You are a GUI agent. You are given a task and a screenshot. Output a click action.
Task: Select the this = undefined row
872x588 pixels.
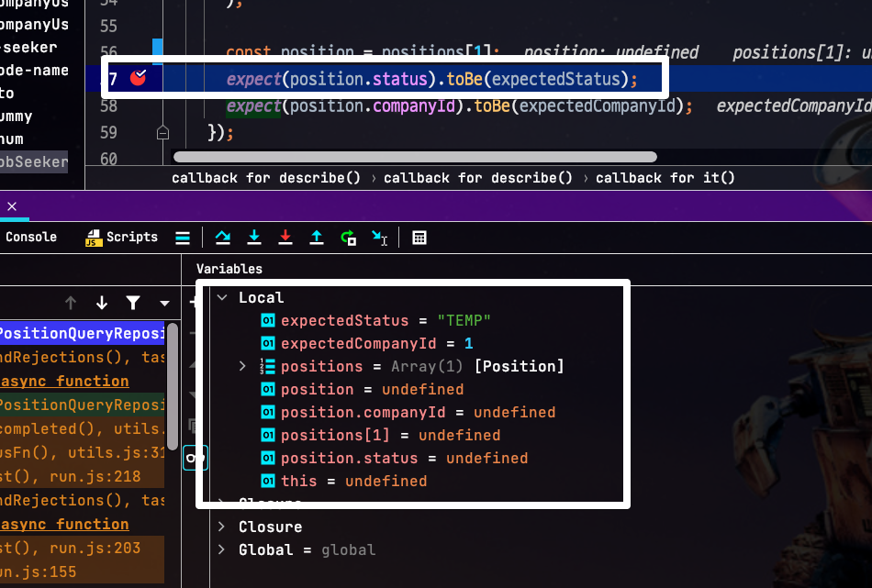(x=343, y=481)
